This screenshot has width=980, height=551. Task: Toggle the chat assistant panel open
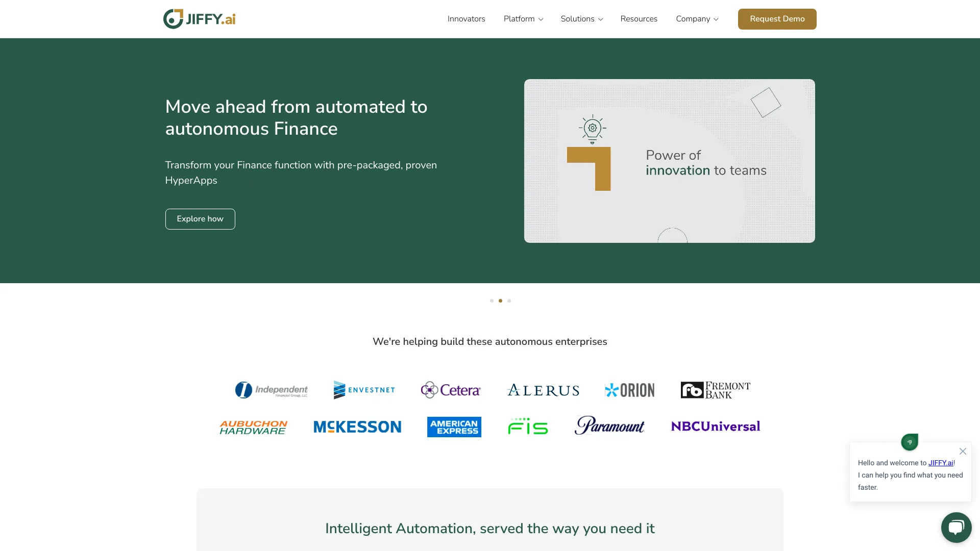click(956, 527)
